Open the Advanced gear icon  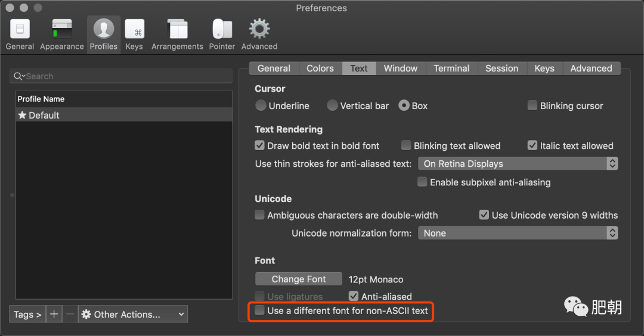click(259, 29)
